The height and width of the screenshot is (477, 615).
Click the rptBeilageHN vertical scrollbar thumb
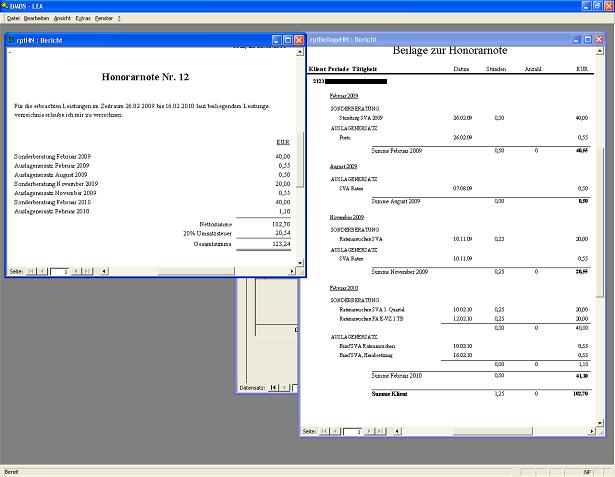click(x=600, y=222)
